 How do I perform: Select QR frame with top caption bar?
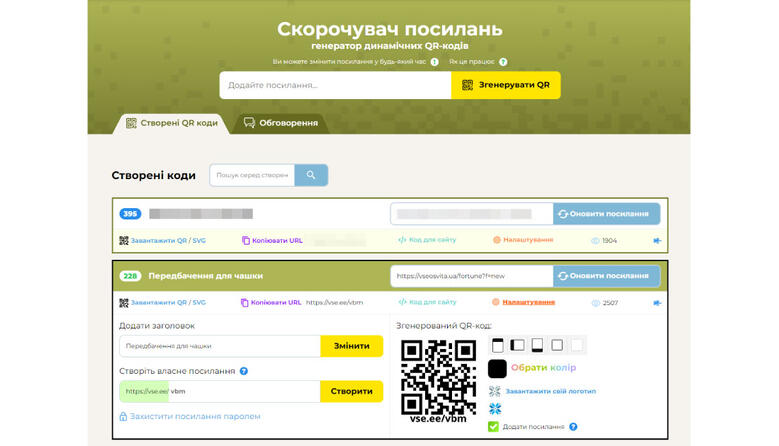[497, 345]
